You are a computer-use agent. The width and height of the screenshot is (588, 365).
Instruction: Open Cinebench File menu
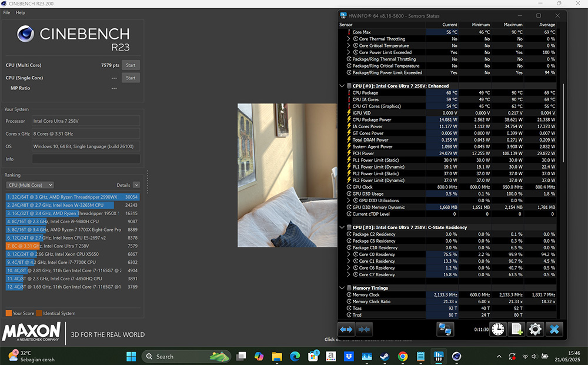(x=6, y=12)
